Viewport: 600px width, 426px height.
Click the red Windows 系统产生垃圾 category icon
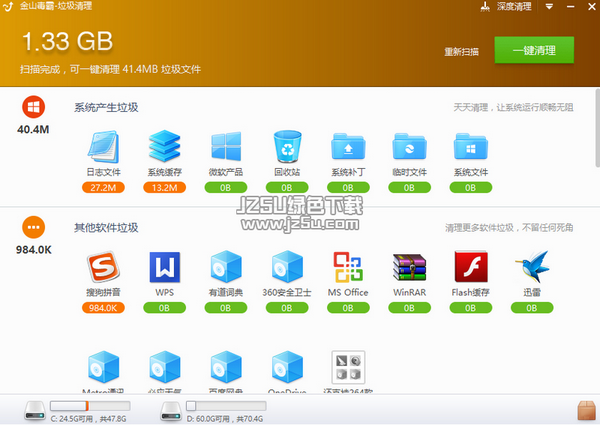[x=34, y=107]
